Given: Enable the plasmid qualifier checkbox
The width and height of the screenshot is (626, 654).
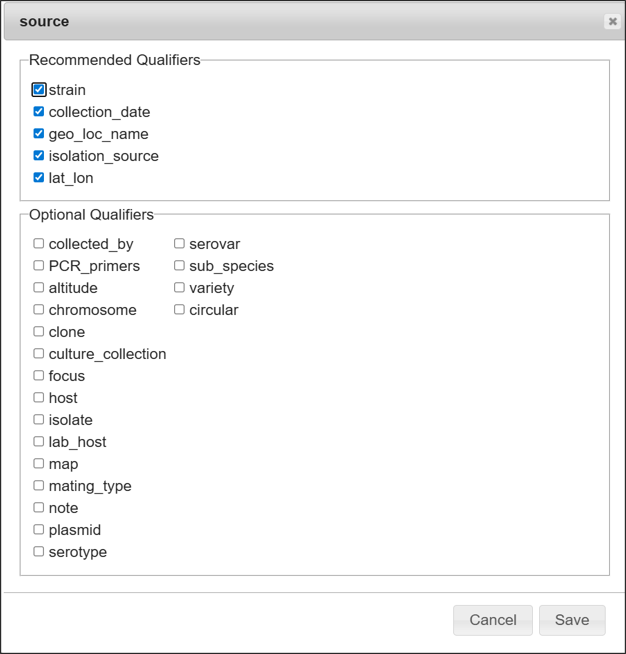Looking at the screenshot, I should 39,530.
